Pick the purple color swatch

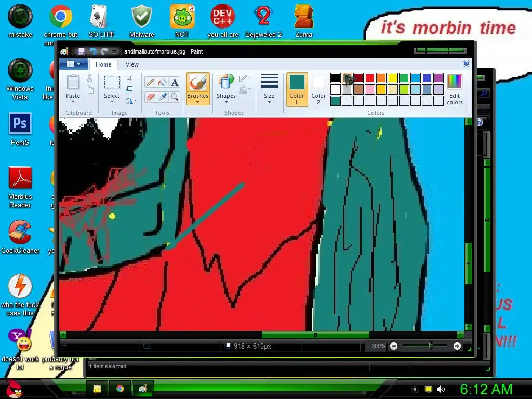[438, 78]
